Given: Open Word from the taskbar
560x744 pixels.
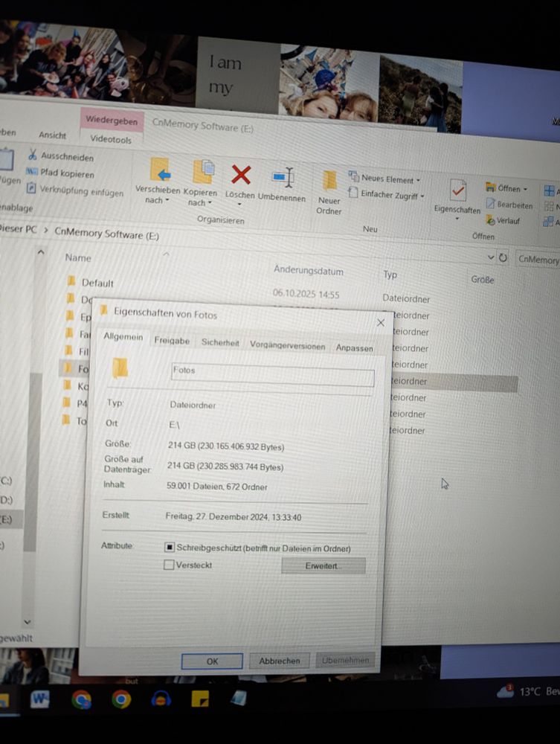Looking at the screenshot, I should (40, 699).
